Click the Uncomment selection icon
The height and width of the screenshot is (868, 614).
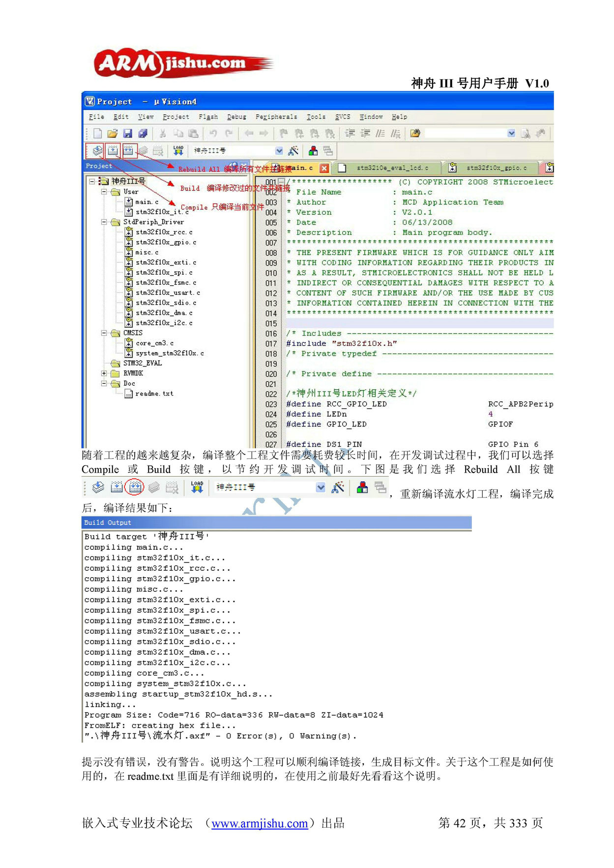[395, 134]
